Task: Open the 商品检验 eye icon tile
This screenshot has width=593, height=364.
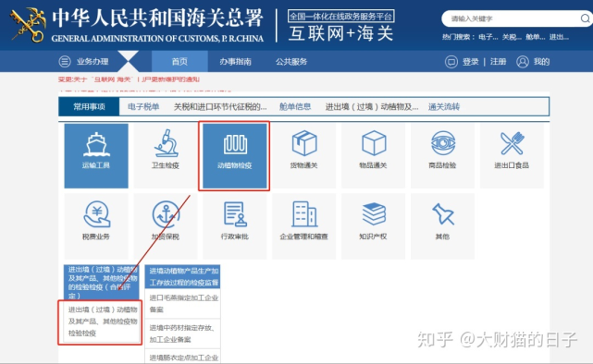Action: 442,155
